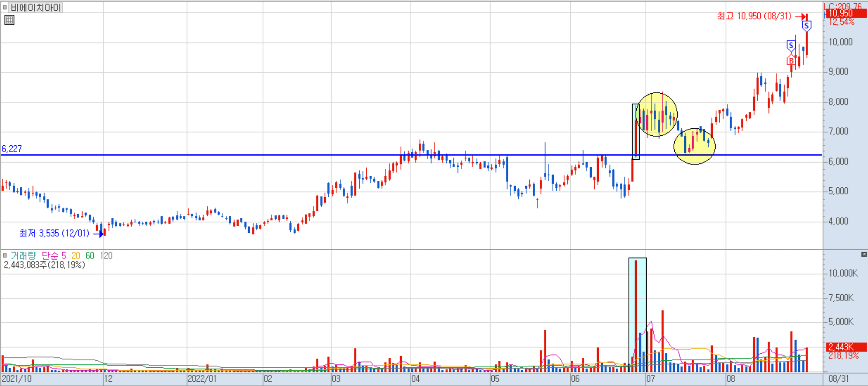
Task: Click the topmost blue S sell marker
Action: pyautogui.click(x=807, y=26)
